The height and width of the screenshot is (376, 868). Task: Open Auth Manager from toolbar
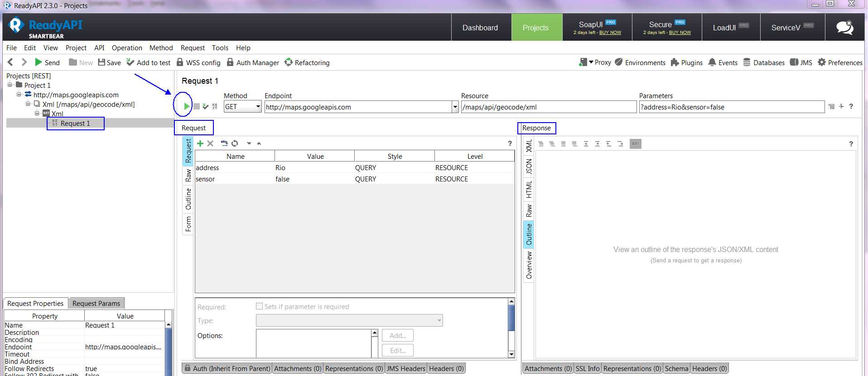[x=253, y=62]
